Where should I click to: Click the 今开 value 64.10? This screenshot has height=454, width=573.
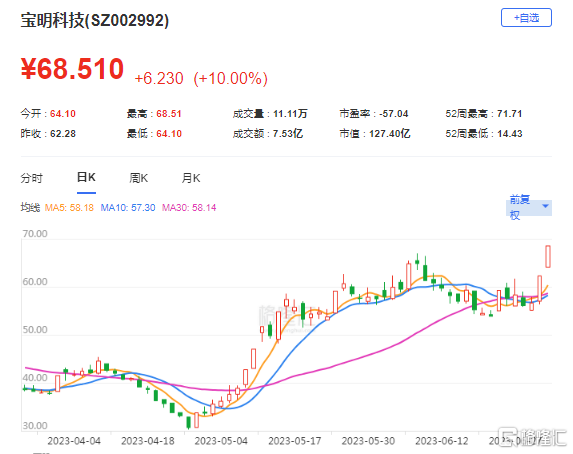[63, 114]
